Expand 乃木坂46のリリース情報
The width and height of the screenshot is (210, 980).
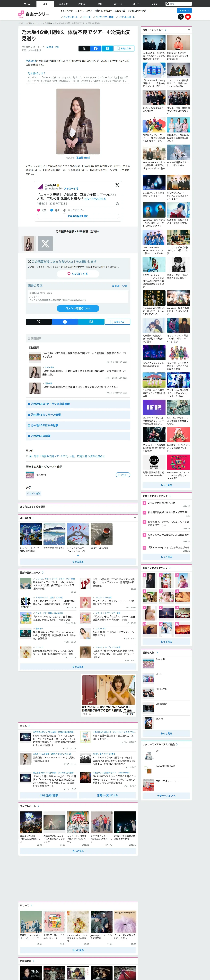click(78, 415)
